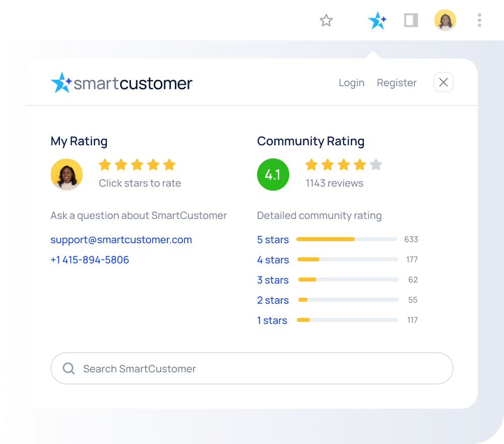The width and height of the screenshot is (504, 444).
Task: Click the Login link
Action: click(351, 83)
